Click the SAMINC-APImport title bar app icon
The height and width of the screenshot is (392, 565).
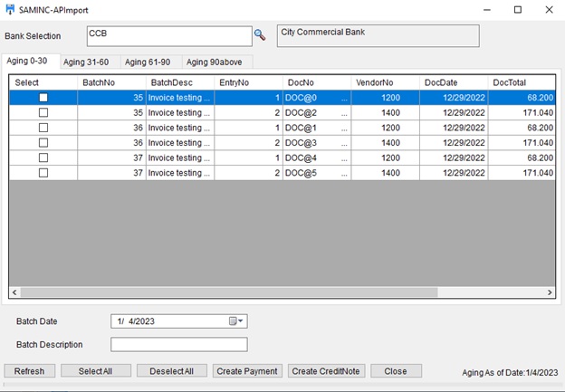[x=10, y=9]
